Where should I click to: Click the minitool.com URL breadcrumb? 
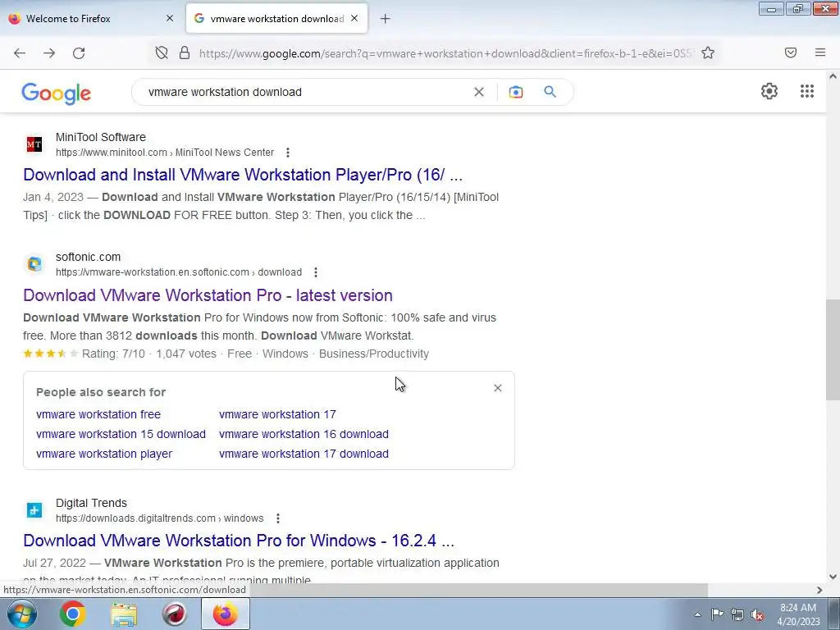(x=165, y=153)
